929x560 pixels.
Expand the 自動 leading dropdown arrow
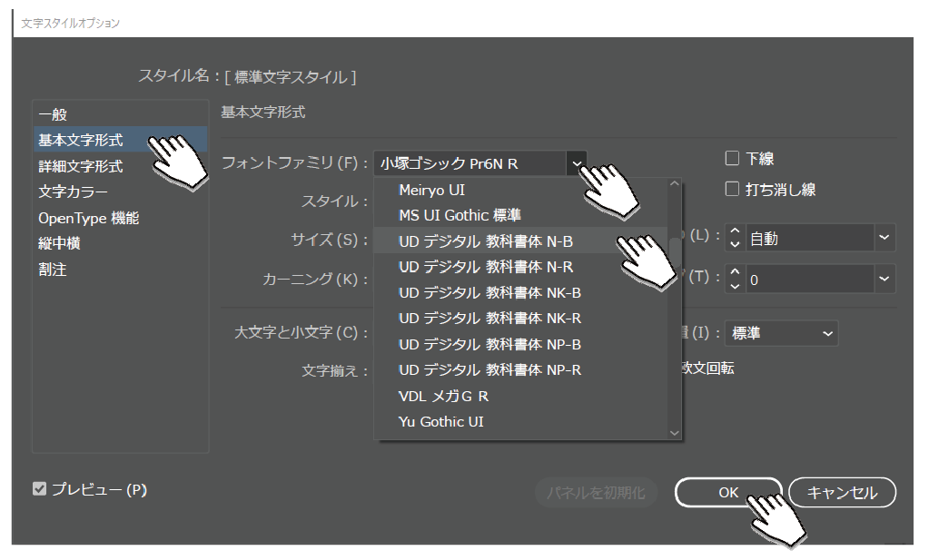tap(884, 239)
